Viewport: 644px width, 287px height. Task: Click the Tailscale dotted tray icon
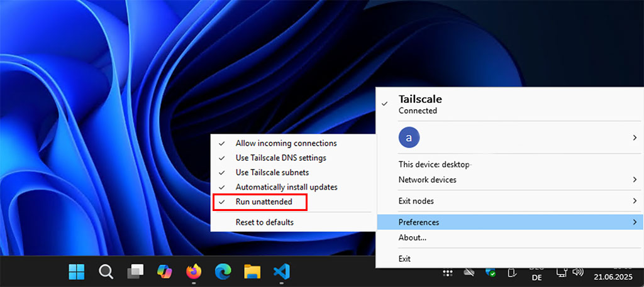click(x=448, y=273)
